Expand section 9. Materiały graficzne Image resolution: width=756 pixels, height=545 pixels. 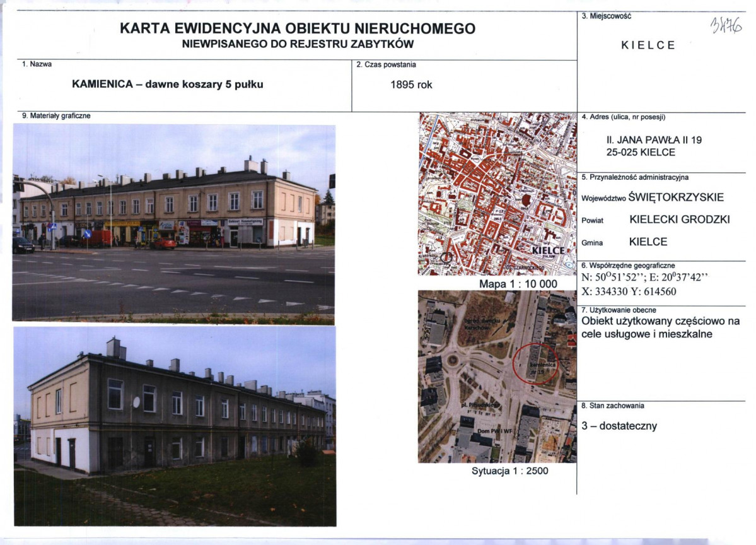(56, 115)
